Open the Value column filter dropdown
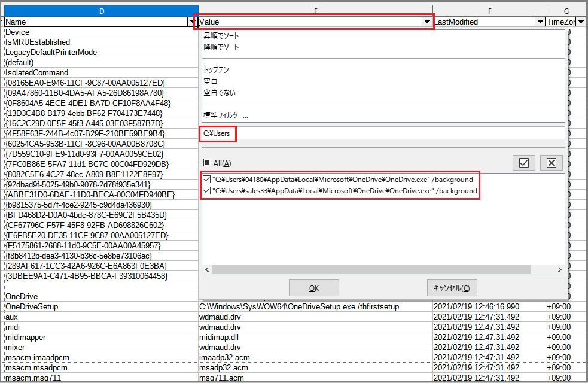Screen dimensions: 588x383 click(426, 22)
